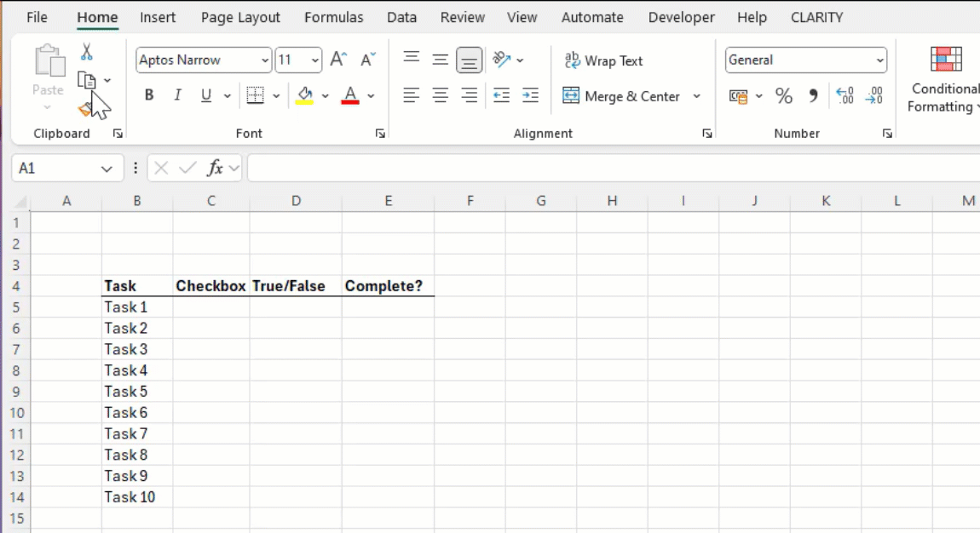
Task: Open the Merge & Center dropdown arrow
Action: (695, 96)
